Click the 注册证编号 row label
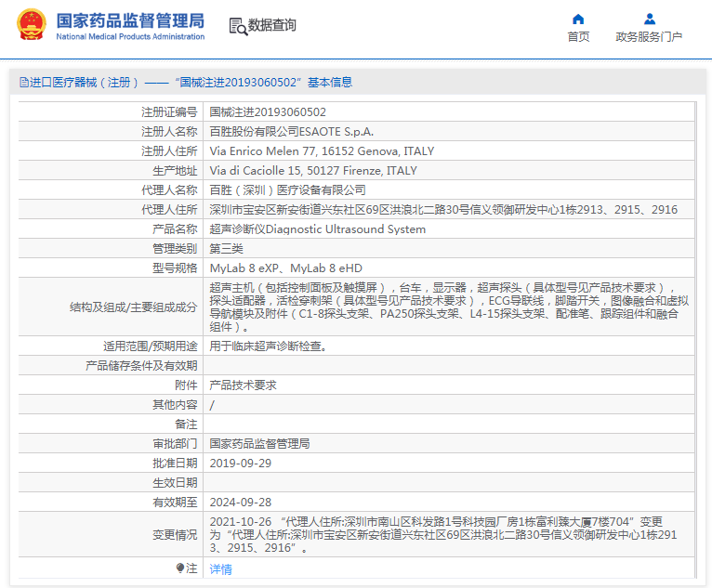Screen dimensions: 712x588 coord(169,112)
